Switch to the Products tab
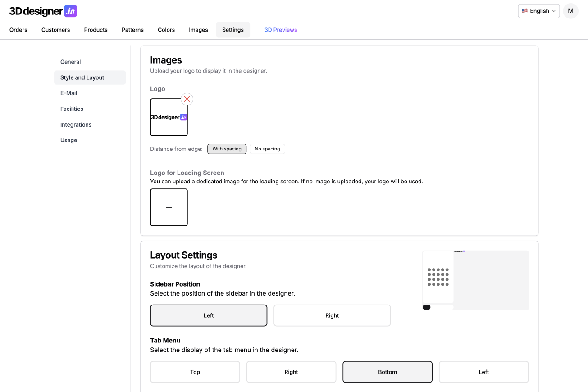The height and width of the screenshot is (392, 588). pyautogui.click(x=96, y=30)
